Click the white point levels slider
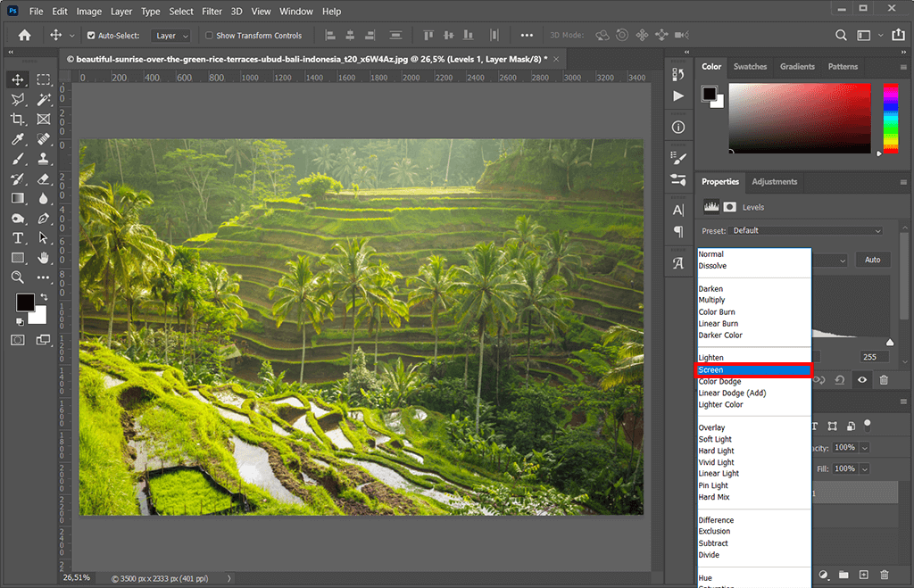This screenshot has width=914, height=588. click(x=890, y=342)
